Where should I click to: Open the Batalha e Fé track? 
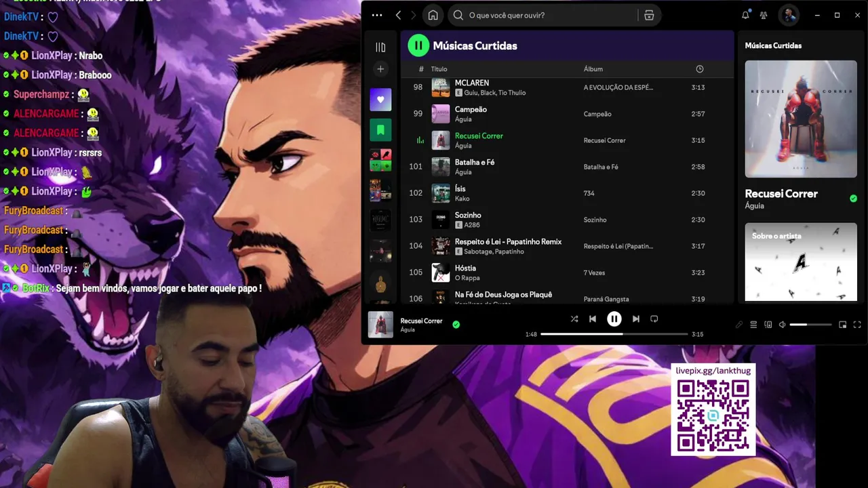pyautogui.click(x=567, y=167)
